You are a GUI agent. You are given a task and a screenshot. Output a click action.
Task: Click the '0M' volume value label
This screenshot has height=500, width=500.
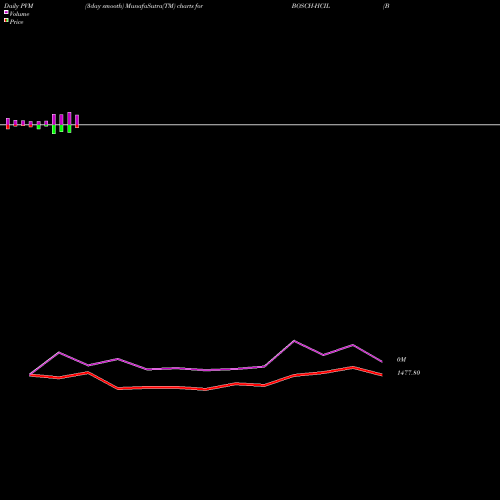pos(401,360)
